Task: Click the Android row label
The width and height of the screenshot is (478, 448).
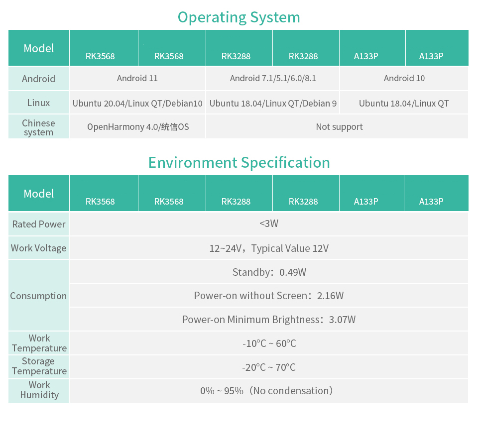Action: [x=38, y=78]
